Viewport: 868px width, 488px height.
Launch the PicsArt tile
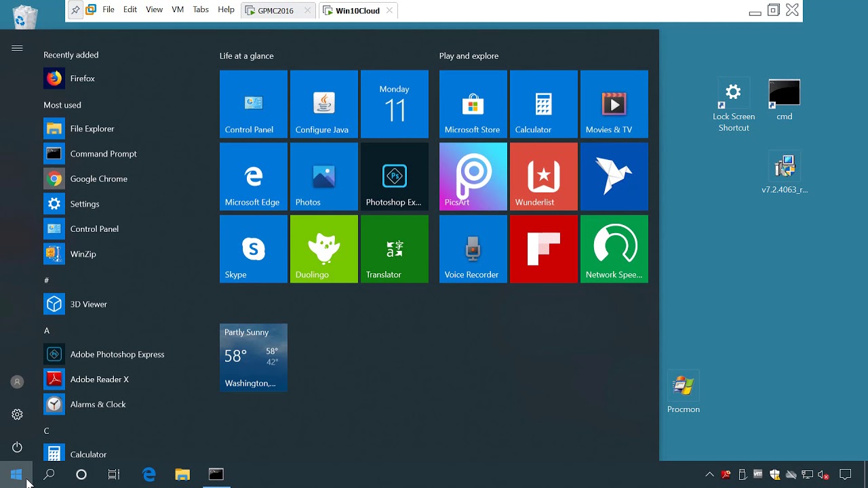tap(473, 176)
